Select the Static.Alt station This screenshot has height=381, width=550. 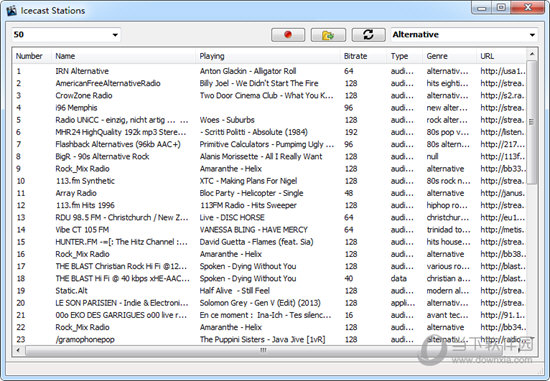[72, 291]
